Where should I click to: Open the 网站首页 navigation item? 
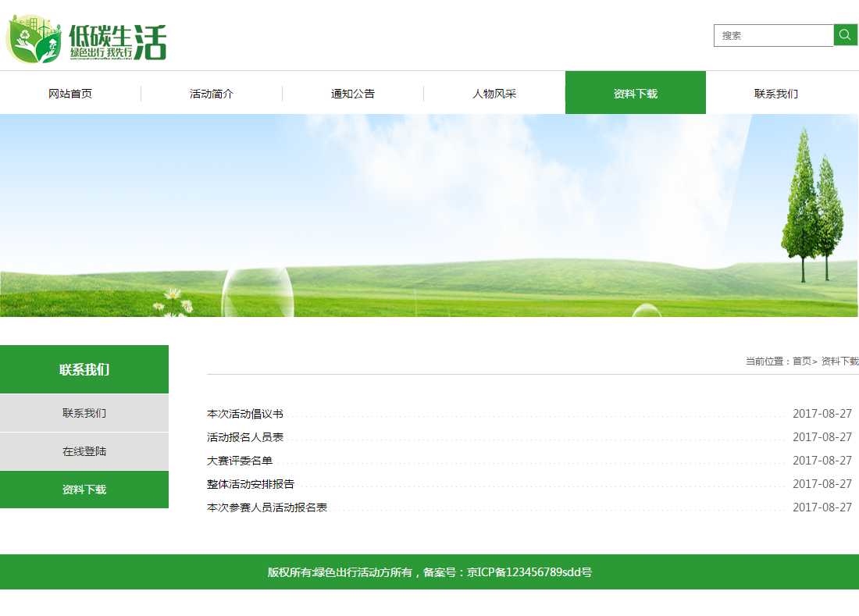click(70, 94)
